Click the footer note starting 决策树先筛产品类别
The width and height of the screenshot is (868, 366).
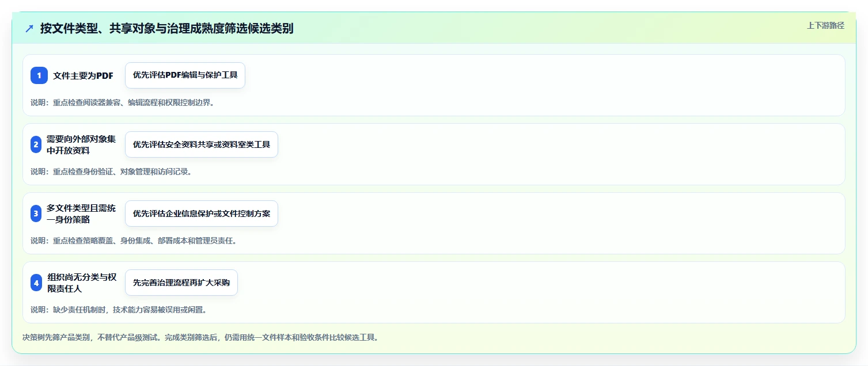coord(200,337)
